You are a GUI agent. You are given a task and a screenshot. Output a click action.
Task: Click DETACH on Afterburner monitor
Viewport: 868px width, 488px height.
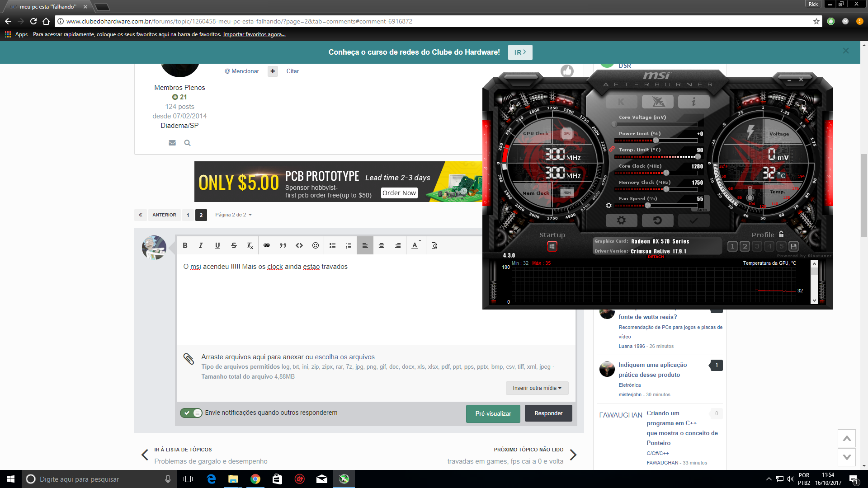pyautogui.click(x=656, y=257)
